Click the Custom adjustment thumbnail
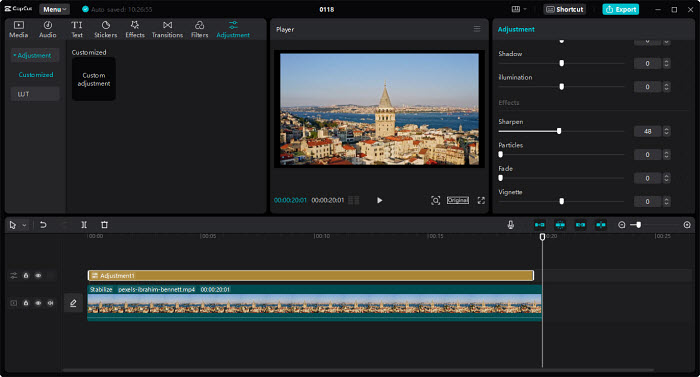 click(94, 79)
